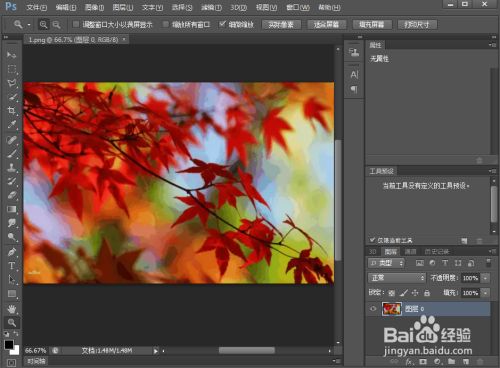Add a layer mask
This screenshot has width=500, height=368.
point(423,362)
